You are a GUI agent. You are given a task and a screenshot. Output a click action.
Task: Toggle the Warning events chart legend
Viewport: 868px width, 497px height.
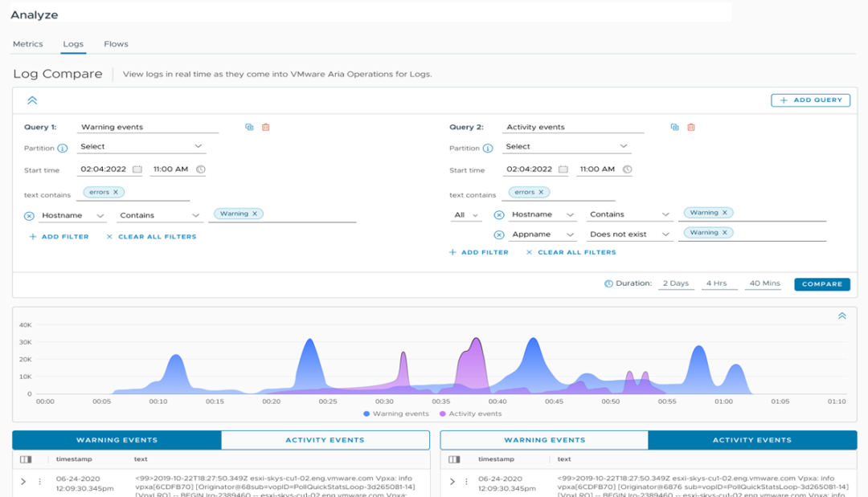(x=395, y=413)
